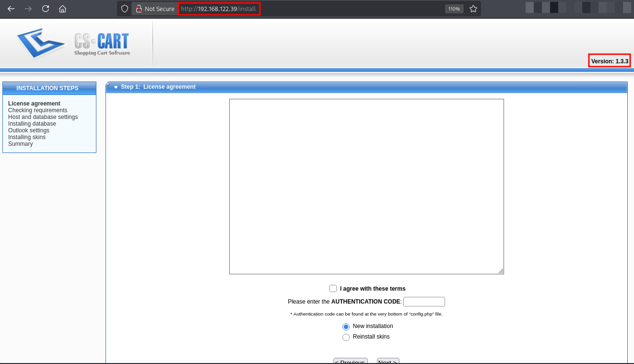Click the INSTALLATION STEPS header
Image resolution: width=634 pixels, height=364 pixels.
47,88
